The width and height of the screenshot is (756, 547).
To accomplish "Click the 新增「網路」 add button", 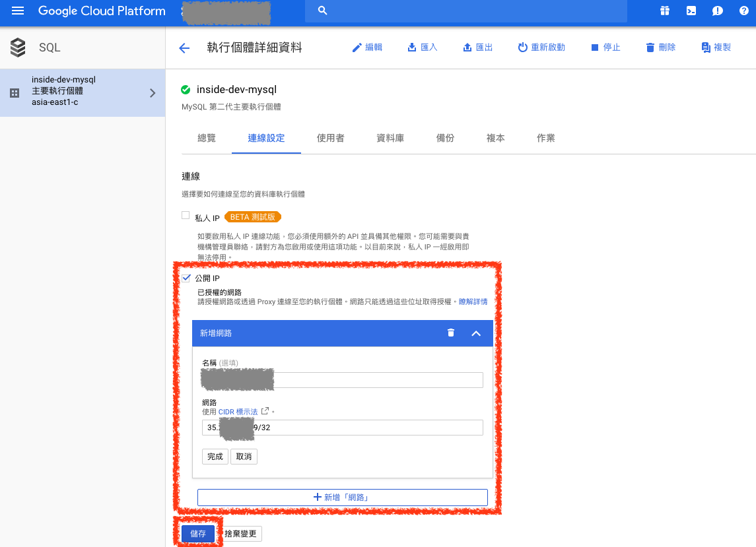I will coord(342,497).
